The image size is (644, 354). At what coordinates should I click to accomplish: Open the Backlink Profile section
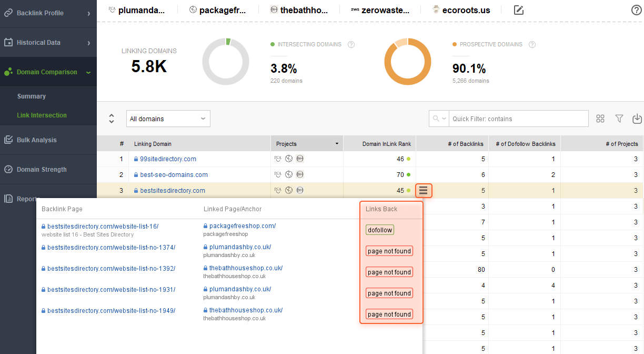48,13
